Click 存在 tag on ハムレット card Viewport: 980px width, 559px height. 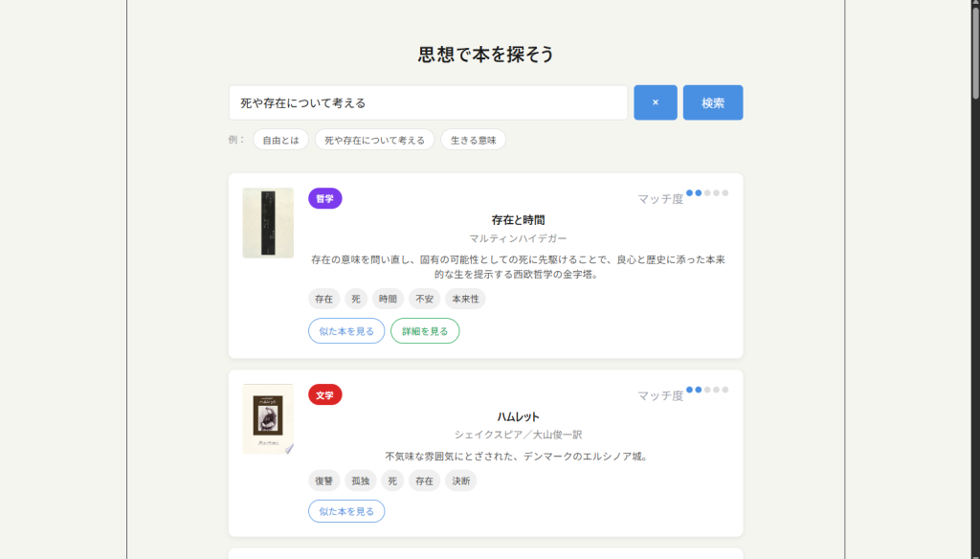pyautogui.click(x=424, y=481)
